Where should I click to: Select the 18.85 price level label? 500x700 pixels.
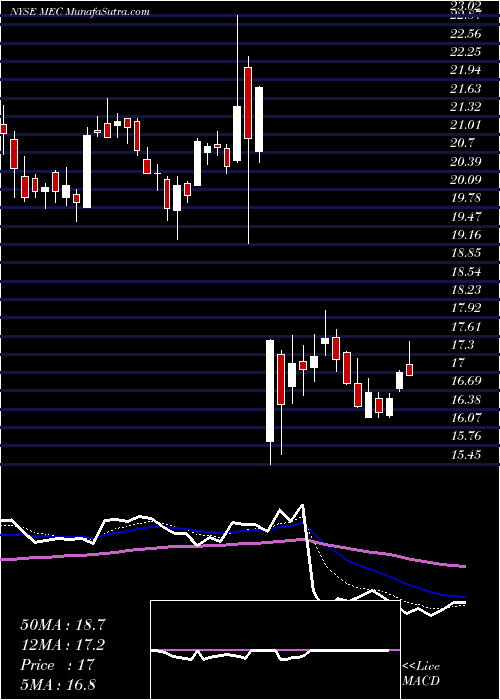[466, 253]
